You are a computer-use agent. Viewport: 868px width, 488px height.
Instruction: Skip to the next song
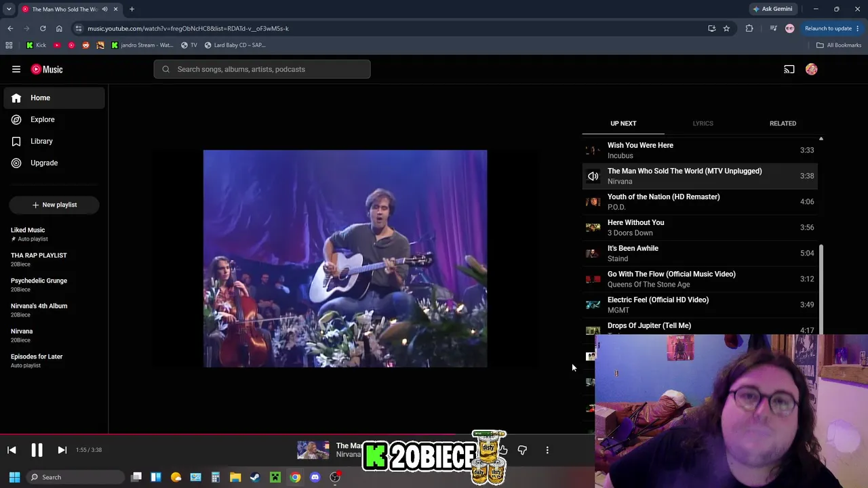pyautogui.click(x=62, y=450)
